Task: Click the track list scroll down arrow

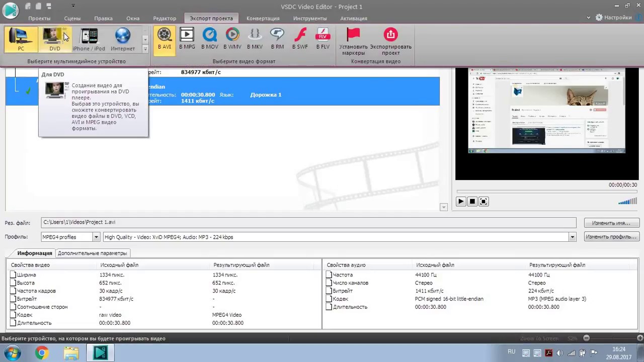Action: coord(443,207)
